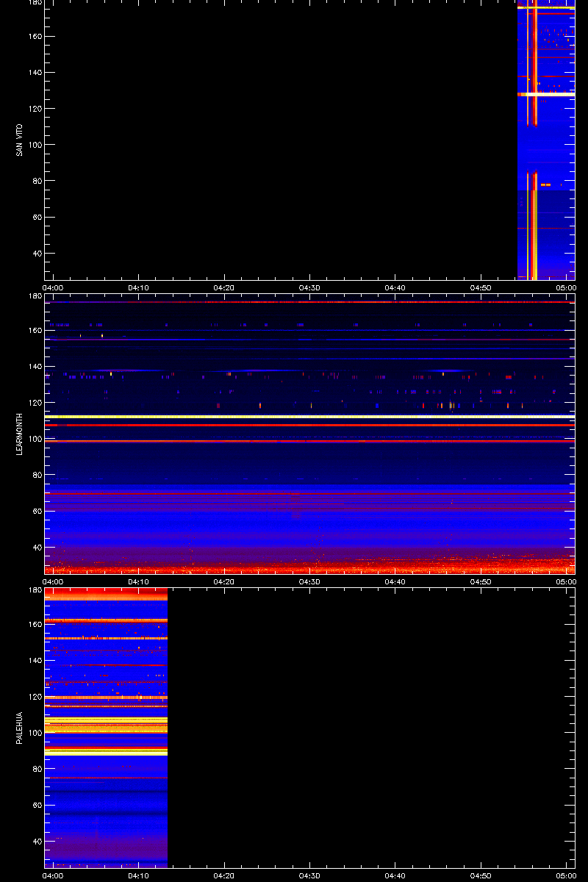
Task: Click the 04:30 tick under San Vito panel
Action: 309,287
